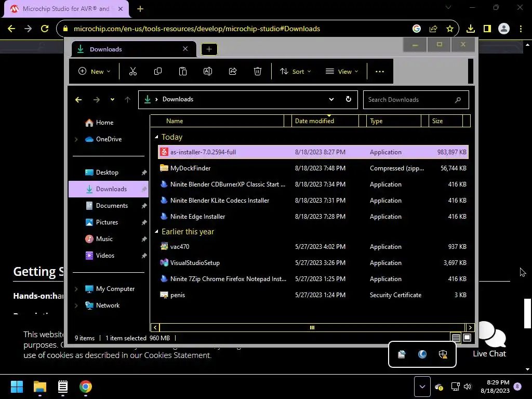Image resolution: width=532 pixels, height=399 pixels.
Task: Switch to the Microchip Studio Chrome tab
Action: click(x=66, y=9)
